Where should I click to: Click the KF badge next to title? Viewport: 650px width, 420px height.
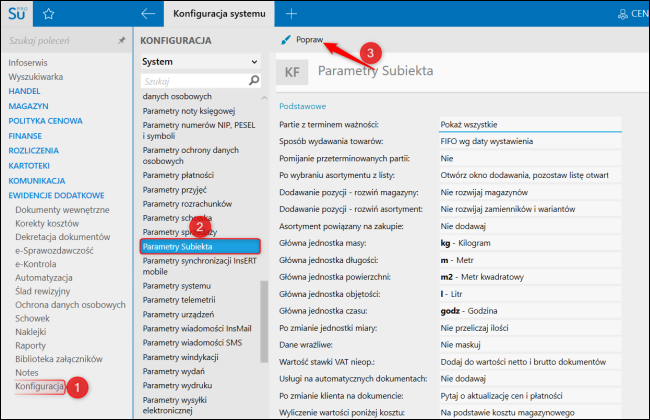(x=292, y=72)
